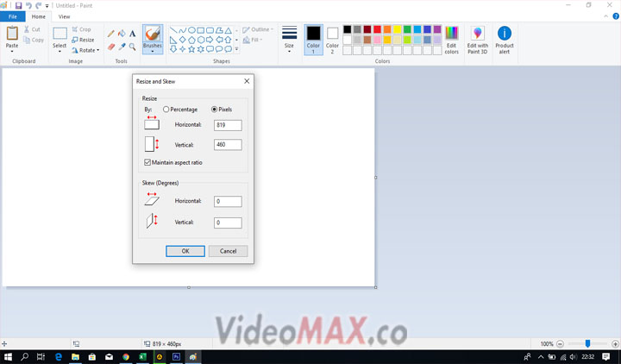Open the Windows Start menu

pyautogui.click(x=8, y=357)
